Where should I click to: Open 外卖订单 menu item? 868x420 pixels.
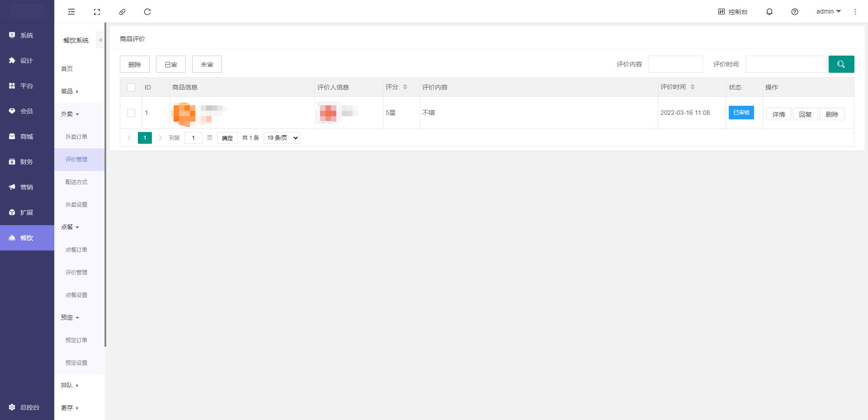tap(76, 137)
